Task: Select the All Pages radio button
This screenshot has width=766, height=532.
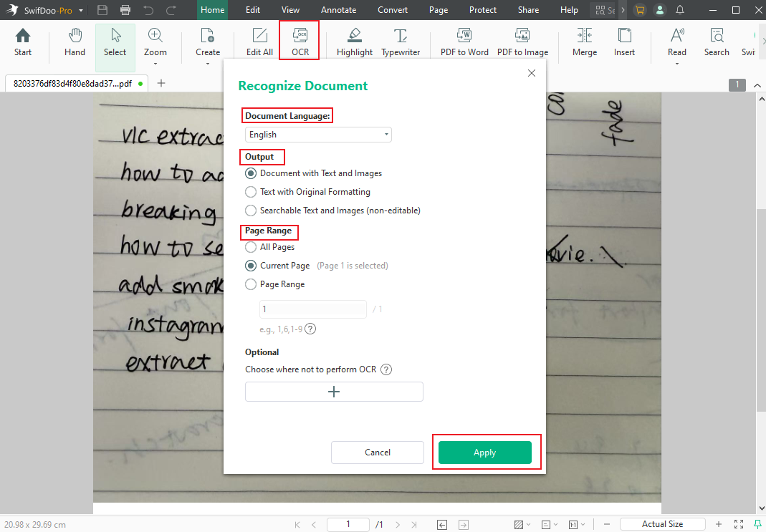Action: point(251,247)
